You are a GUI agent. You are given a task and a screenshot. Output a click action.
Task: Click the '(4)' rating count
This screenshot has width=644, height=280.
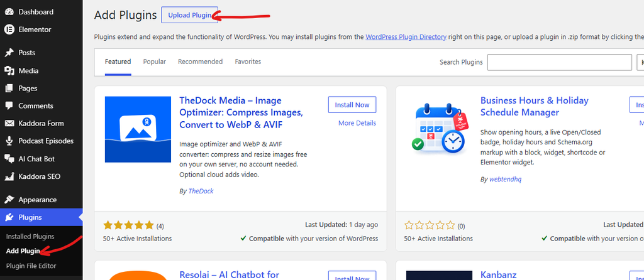coord(160,226)
